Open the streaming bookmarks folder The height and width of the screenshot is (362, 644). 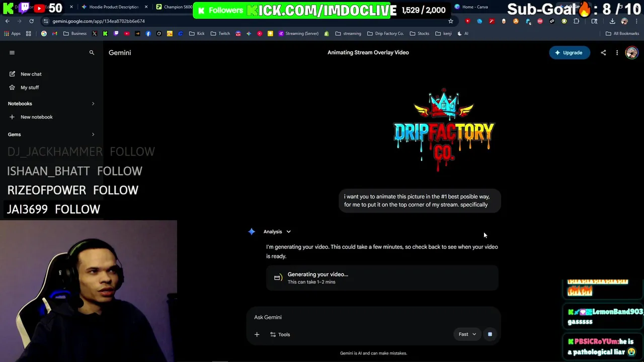click(348, 34)
